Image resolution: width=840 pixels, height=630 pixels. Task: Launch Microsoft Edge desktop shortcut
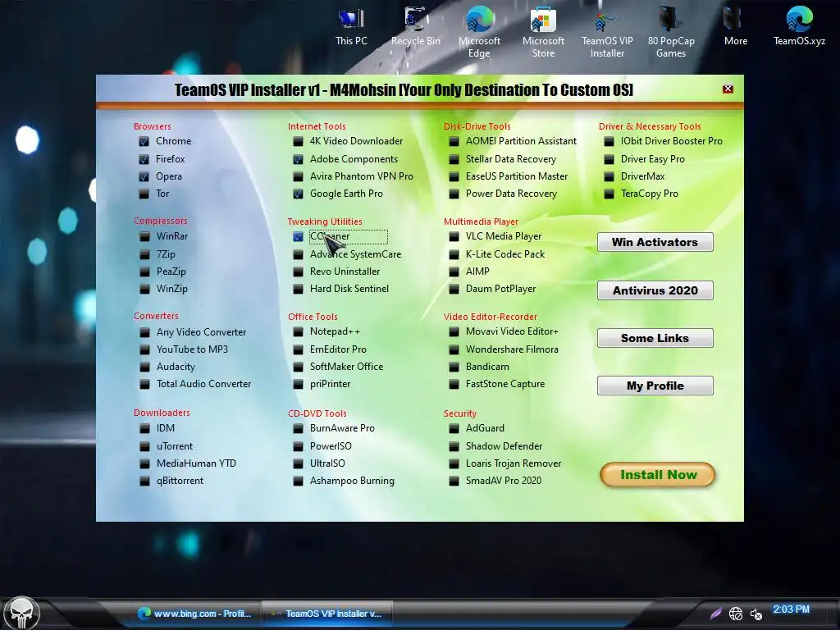pos(479,32)
